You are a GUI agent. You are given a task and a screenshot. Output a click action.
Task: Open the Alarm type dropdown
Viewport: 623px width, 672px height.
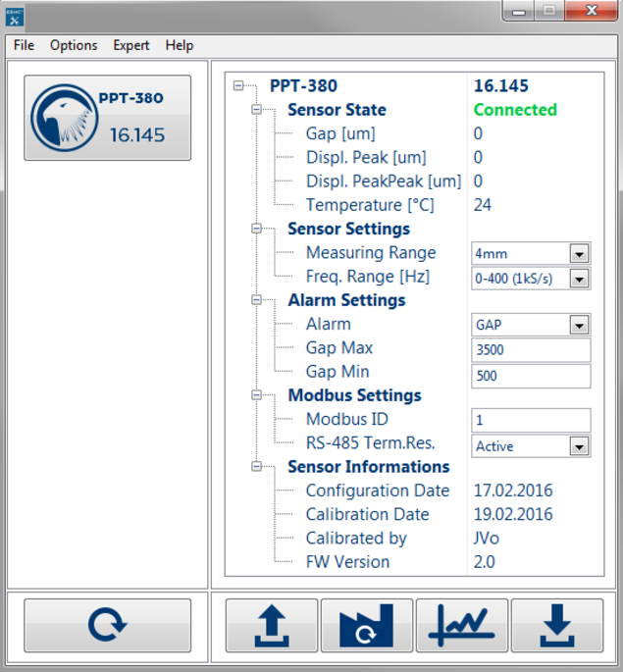[579, 326]
